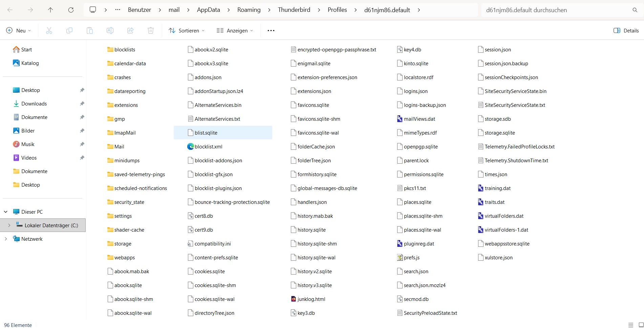Image resolution: width=644 pixels, height=329 pixels.
Task: Go up one folder level
Action: pos(50,10)
